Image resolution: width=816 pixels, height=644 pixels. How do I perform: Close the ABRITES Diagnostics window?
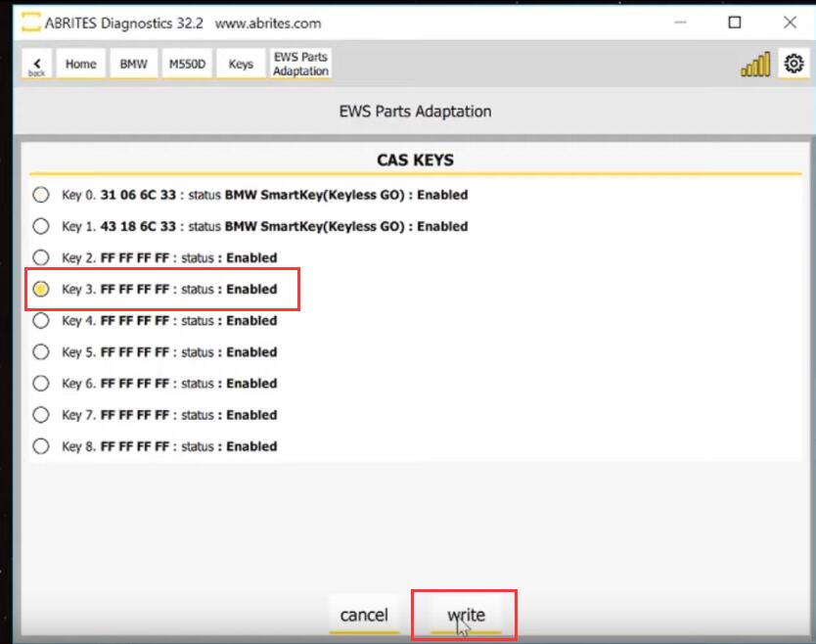(790, 23)
